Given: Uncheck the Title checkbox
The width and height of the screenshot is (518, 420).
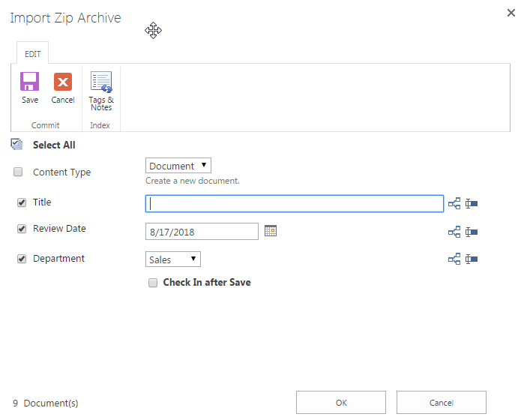Looking at the screenshot, I should coord(22,202).
